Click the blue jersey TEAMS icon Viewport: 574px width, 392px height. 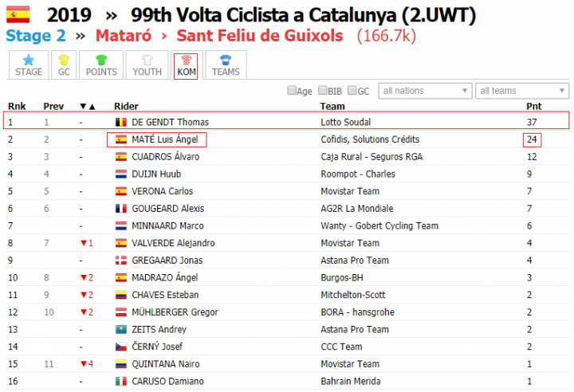pos(226,60)
